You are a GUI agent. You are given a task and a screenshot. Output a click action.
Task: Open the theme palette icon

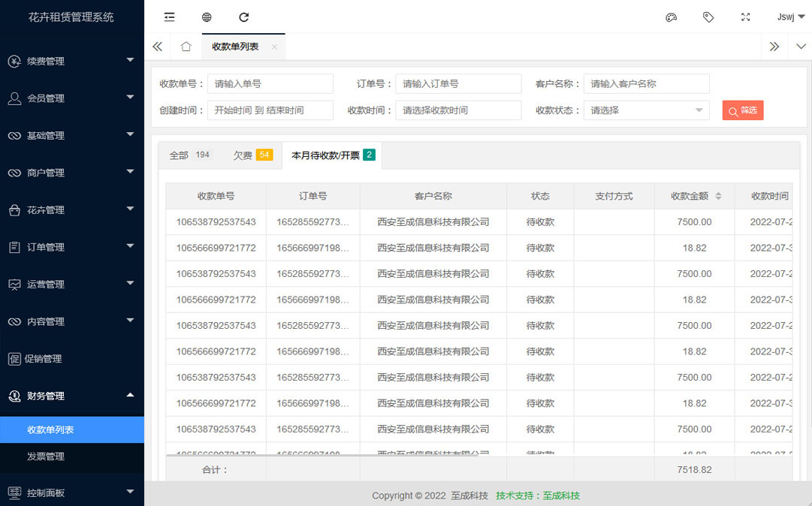tap(672, 17)
